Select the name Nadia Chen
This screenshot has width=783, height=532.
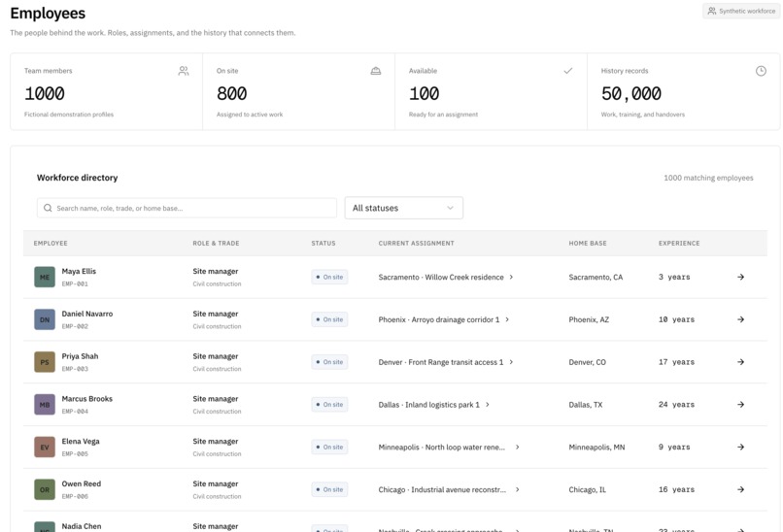pyautogui.click(x=82, y=526)
